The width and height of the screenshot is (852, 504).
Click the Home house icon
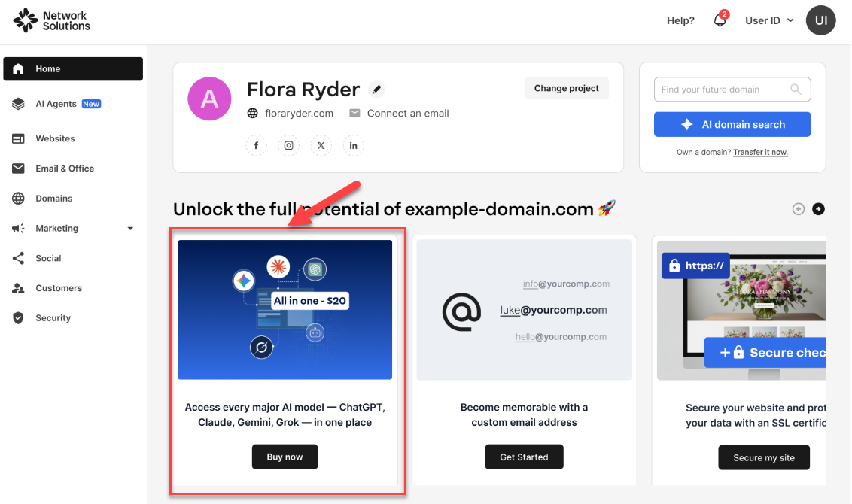[19, 69]
